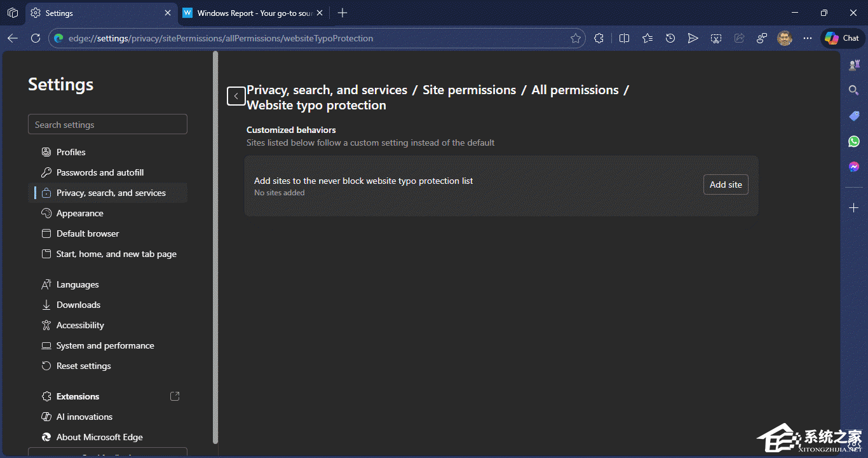Open Start, home, and new tab page
The height and width of the screenshot is (458, 868).
point(107,254)
